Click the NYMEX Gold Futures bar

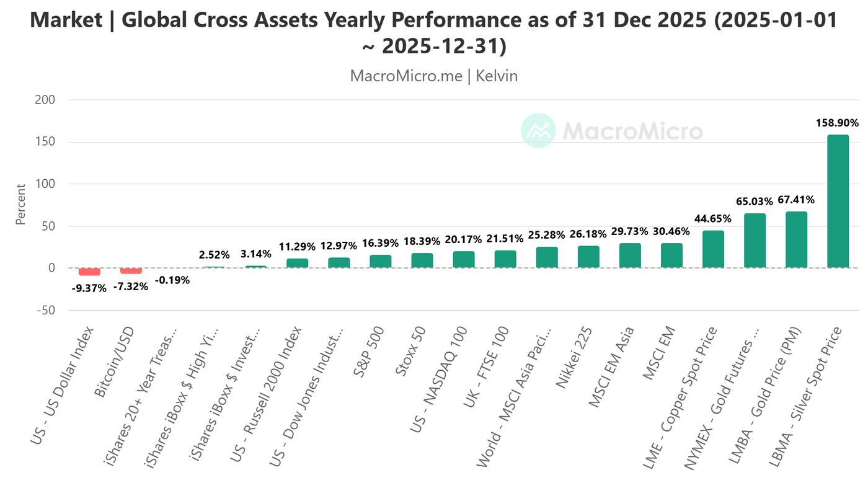point(755,241)
